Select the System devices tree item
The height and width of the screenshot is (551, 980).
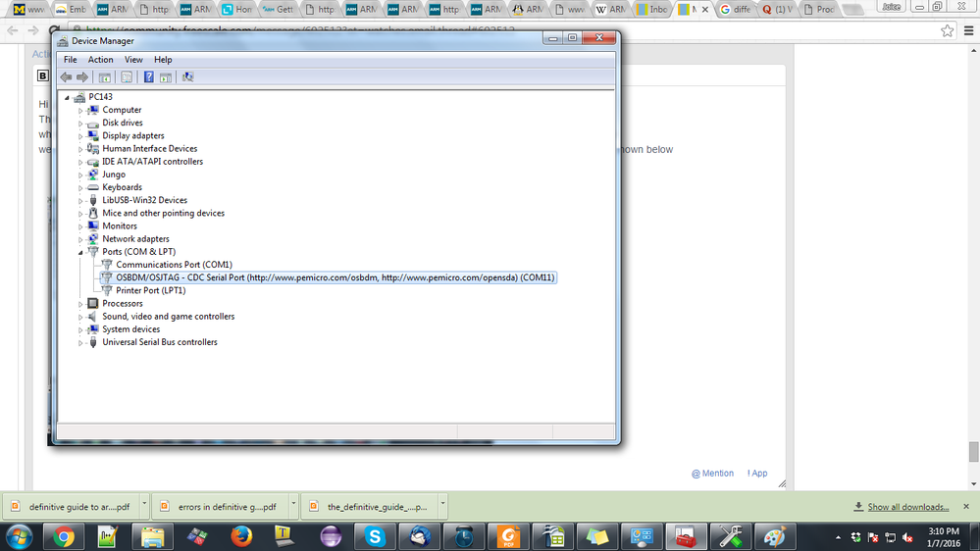pyautogui.click(x=130, y=329)
